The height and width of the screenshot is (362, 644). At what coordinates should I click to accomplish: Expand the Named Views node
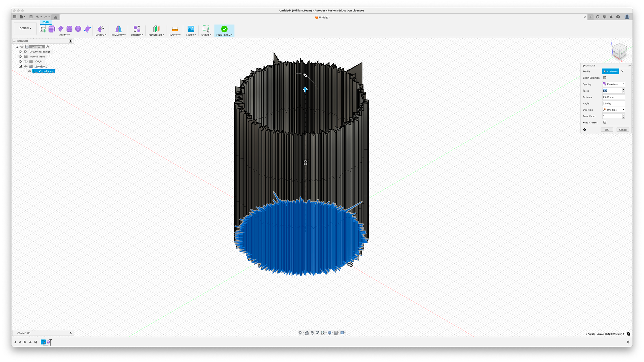[20, 57]
